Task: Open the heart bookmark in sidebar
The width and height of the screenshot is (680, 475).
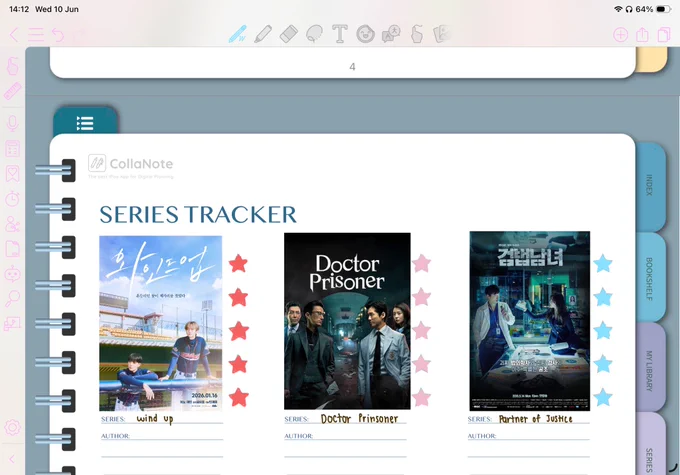Action: point(13,174)
